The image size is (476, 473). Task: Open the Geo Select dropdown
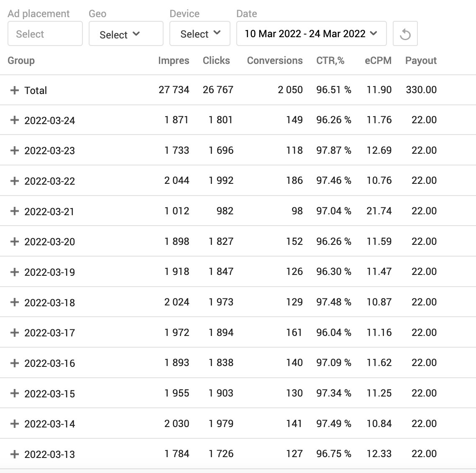tap(126, 34)
